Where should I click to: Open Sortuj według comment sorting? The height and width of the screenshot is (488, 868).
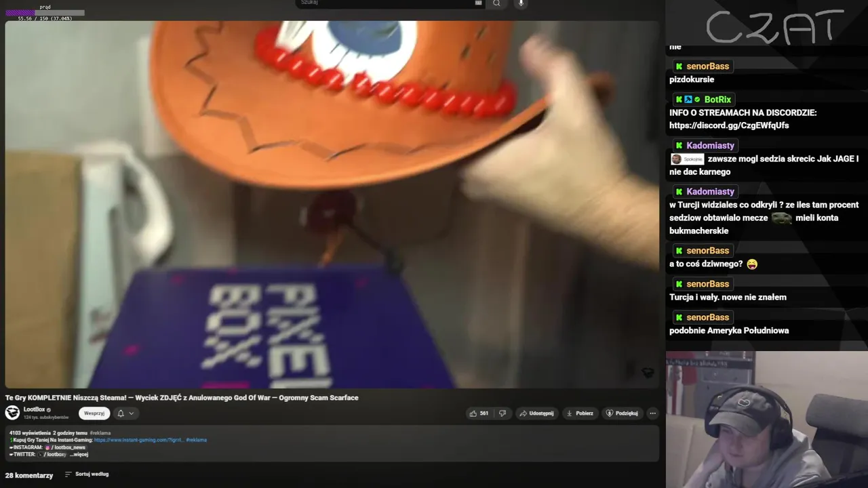pos(87,474)
